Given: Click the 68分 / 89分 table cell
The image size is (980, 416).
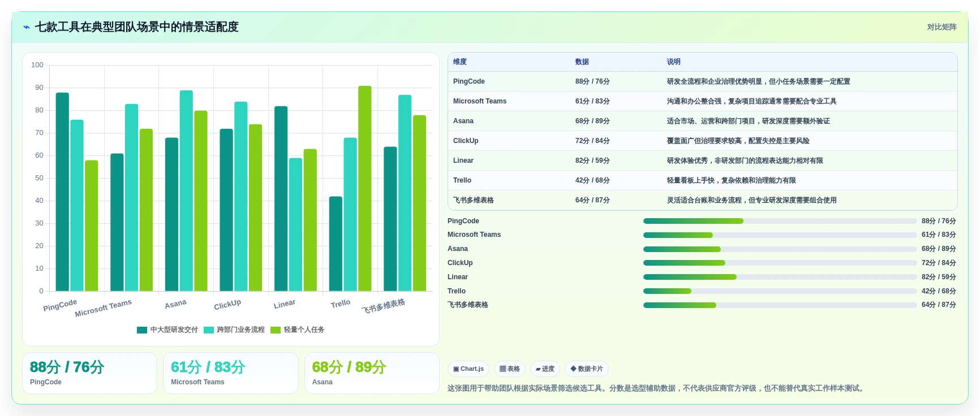Looking at the screenshot, I should pyautogui.click(x=592, y=121).
